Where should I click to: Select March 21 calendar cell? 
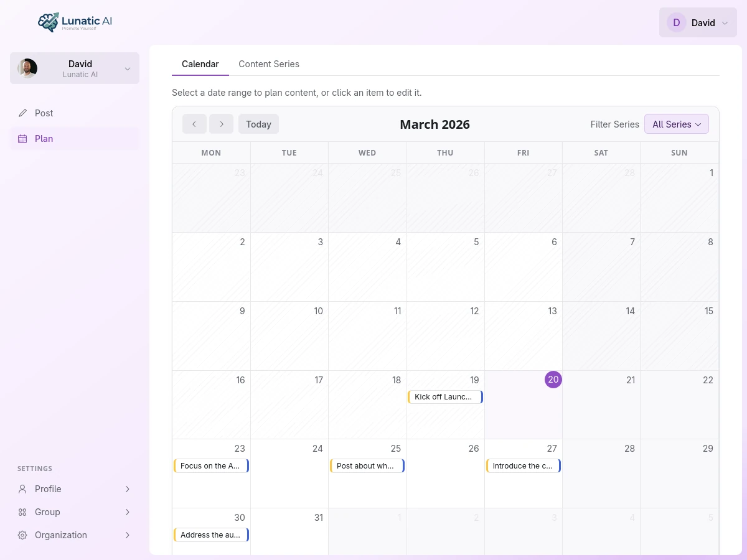pyautogui.click(x=601, y=404)
